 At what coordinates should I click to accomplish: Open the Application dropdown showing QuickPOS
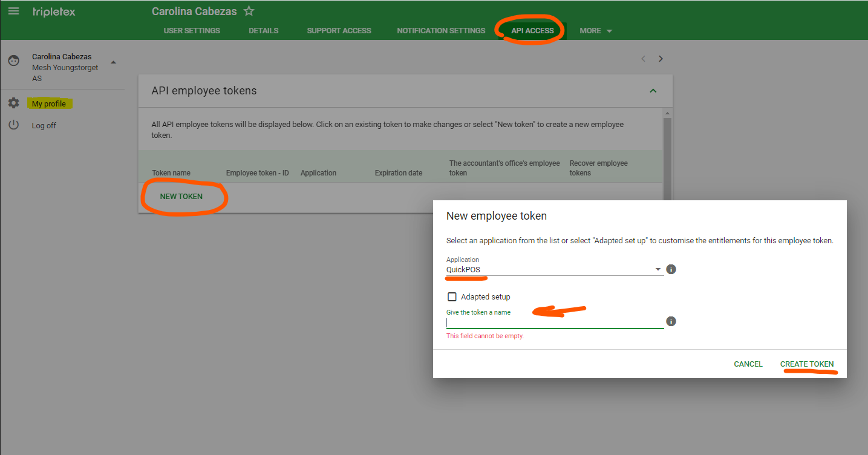click(658, 269)
